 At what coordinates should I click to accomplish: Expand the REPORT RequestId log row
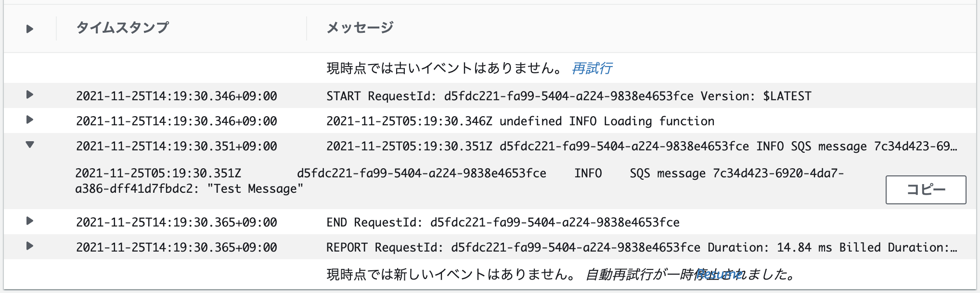[30, 246]
